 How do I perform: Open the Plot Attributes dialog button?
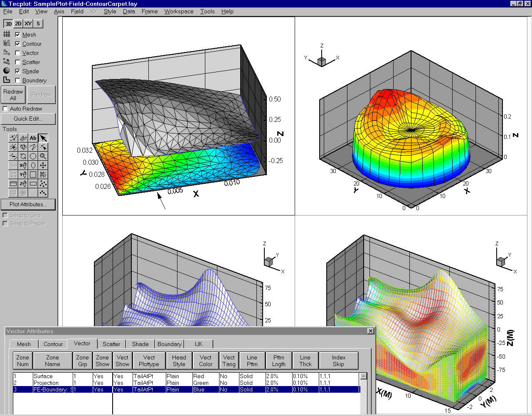[28, 205]
